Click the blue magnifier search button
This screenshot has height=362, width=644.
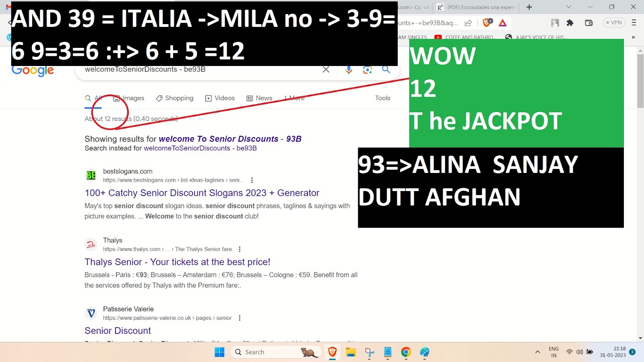click(x=386, y=70)
